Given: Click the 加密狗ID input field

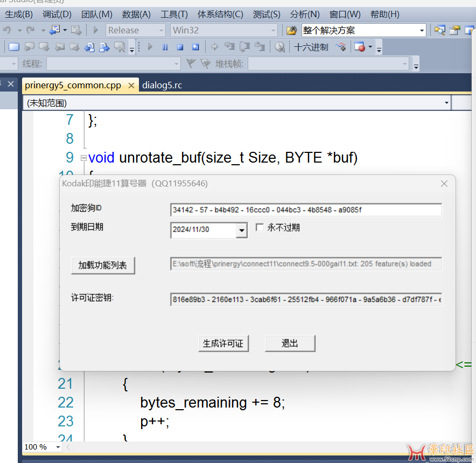Looking at the screenshot, I should [306, 210].
